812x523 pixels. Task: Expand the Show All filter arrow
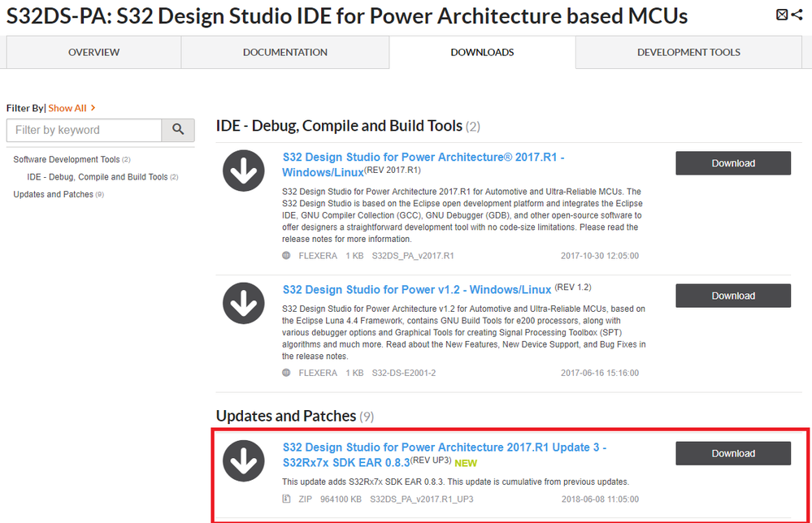click(x=93, y=108)
